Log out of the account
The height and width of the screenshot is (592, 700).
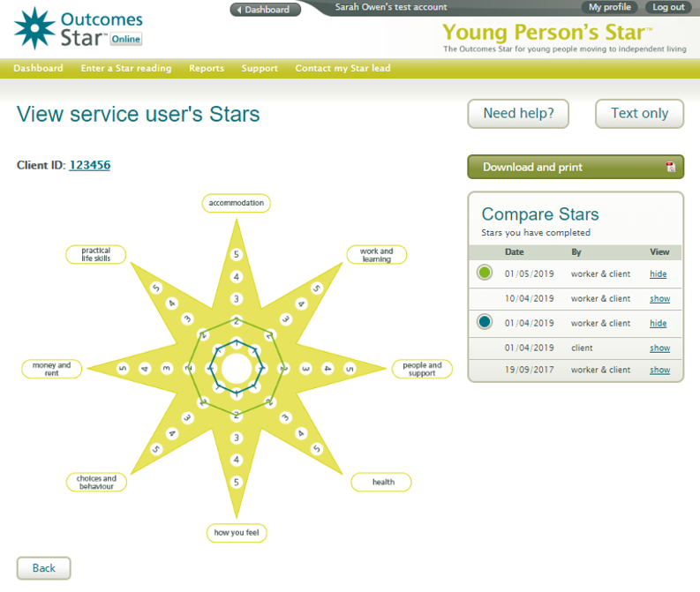pos(668,7)
